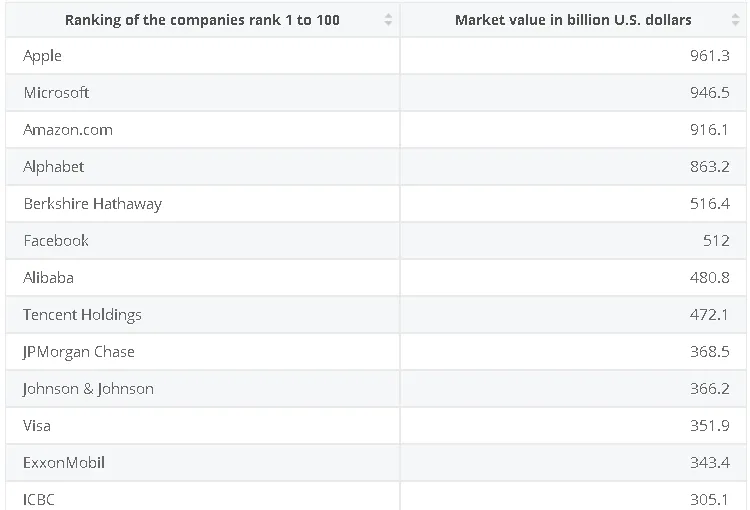Screen dimensions: 750x510
Task: Click the Berkshire Hathaway cell
Action: [93, 204]
